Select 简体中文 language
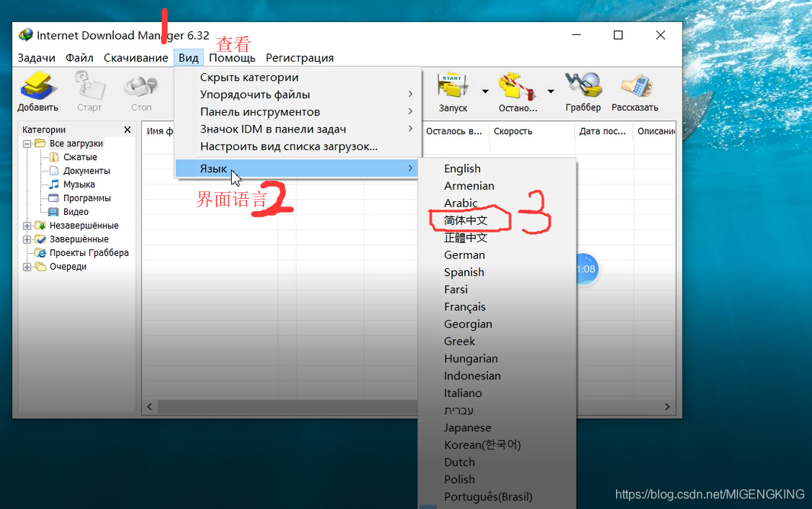 (466, 220)
